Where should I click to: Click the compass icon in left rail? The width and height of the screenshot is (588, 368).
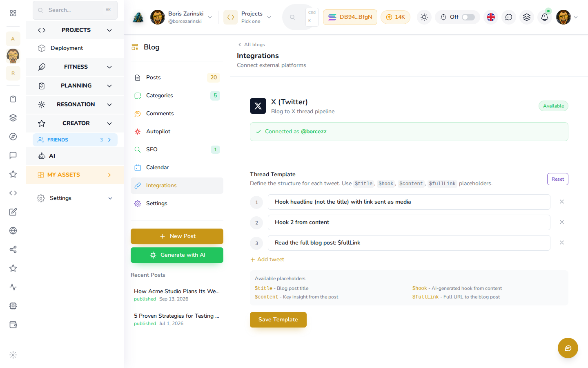pyautogui.click(x=13, y=137)
